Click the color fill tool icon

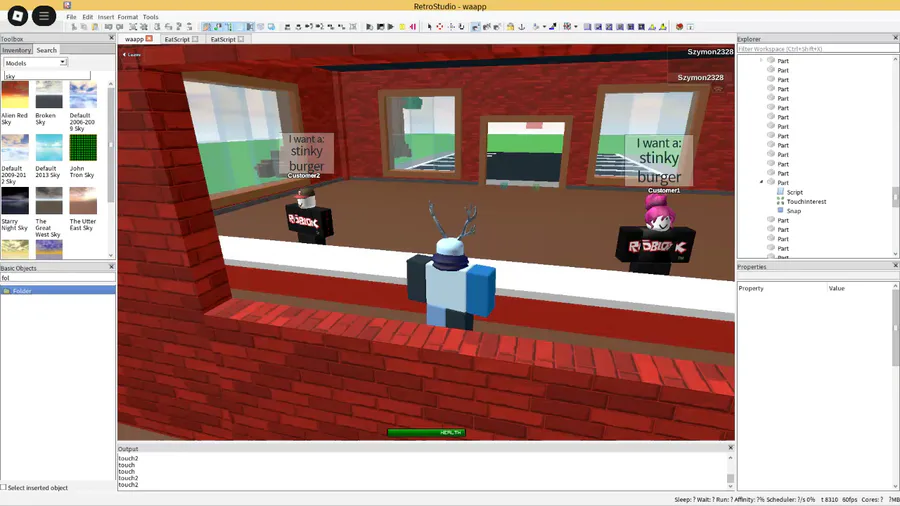pyautogui.click(x=553, y=27)
